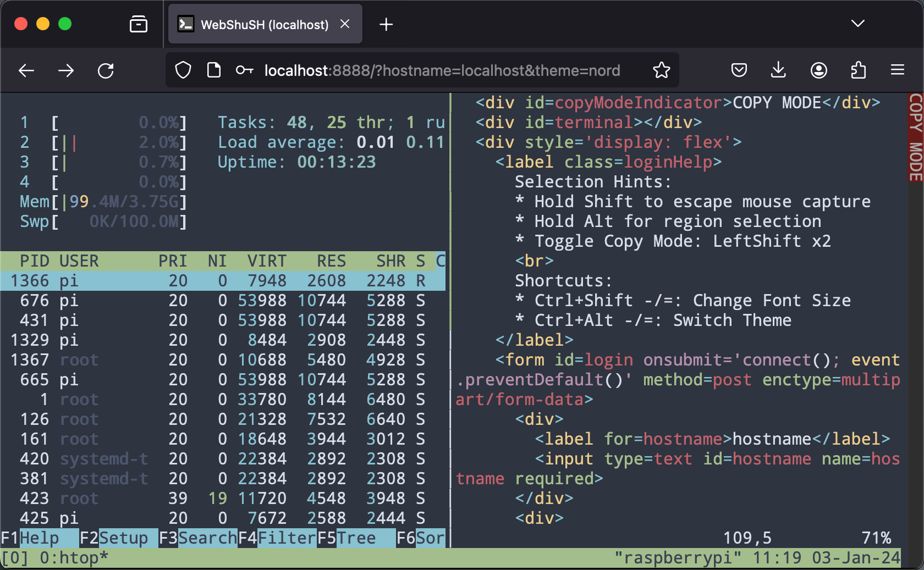Sort htop by PID column header
The image size is (924, 570).
pyautogui.click(x=34, y=261)
